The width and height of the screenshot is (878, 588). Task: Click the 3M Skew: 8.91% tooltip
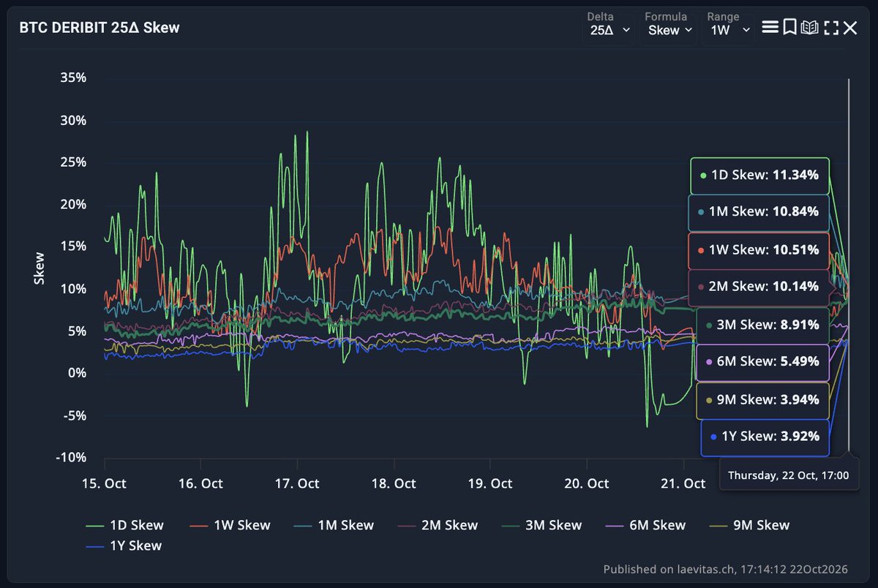[762, 325]
